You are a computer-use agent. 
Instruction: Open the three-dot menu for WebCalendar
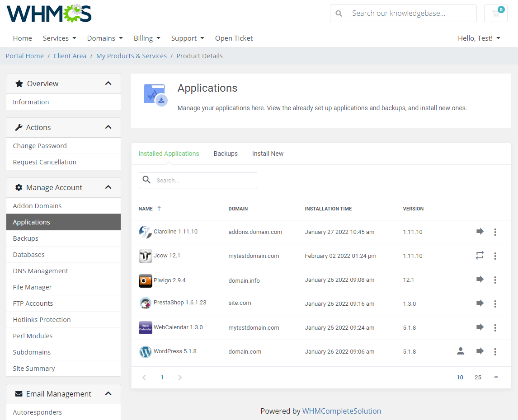click(x=495, y=328)
